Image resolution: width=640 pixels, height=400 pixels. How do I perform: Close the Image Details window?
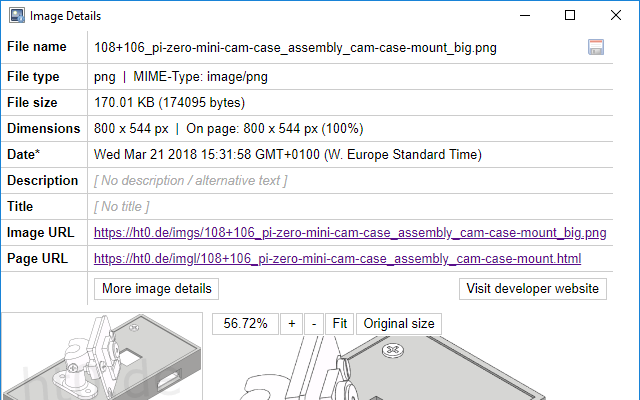click(x=615, y=16)
